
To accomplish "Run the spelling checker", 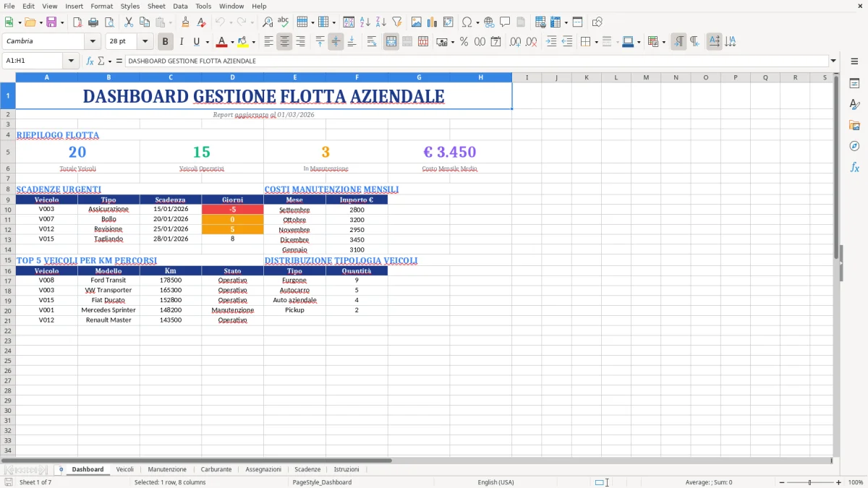I will (282, 21).
